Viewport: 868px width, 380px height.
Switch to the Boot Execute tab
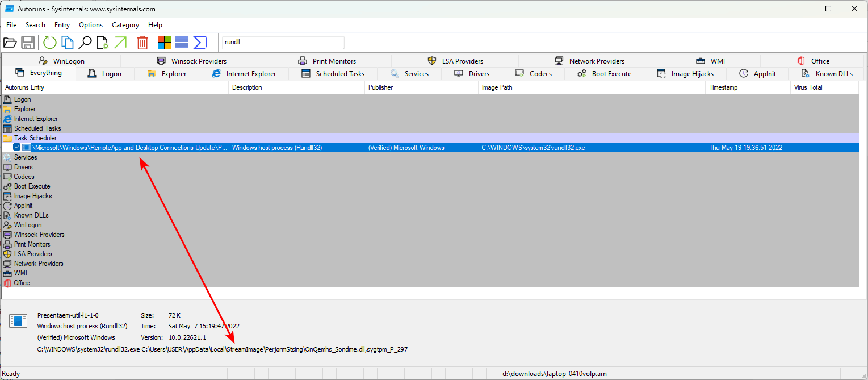pos(605,73)
